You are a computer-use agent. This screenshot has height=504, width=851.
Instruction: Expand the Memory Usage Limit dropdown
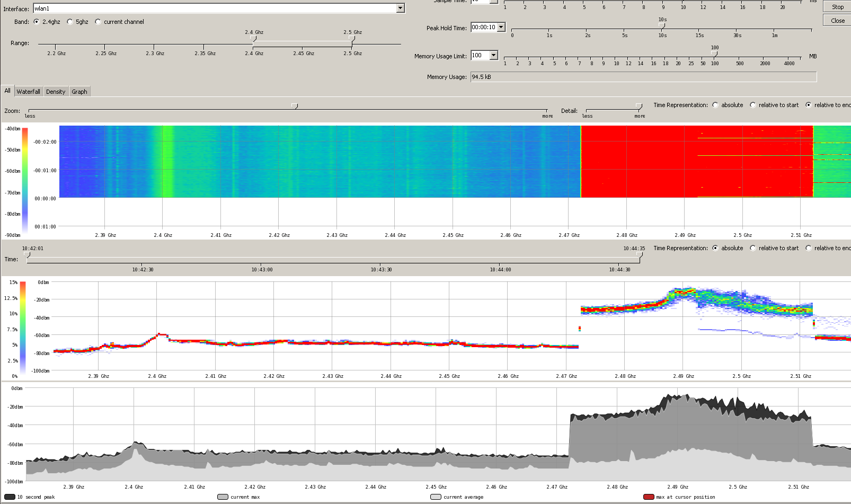(494, 55)
